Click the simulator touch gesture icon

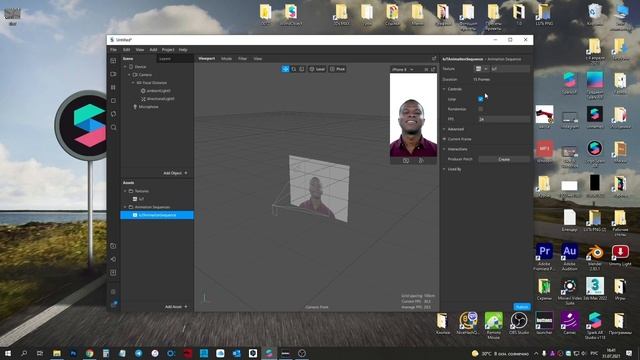(421, 161)
